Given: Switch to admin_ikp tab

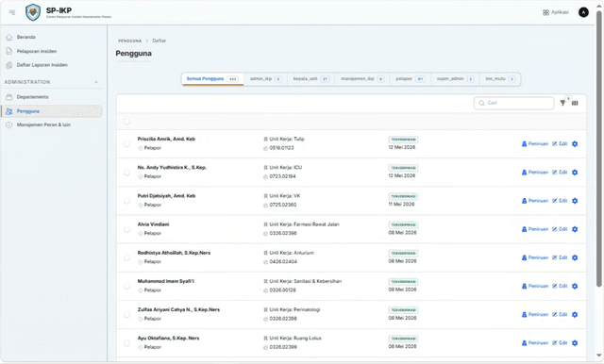Looking at the screenshot, I should (x=265, y=79).
